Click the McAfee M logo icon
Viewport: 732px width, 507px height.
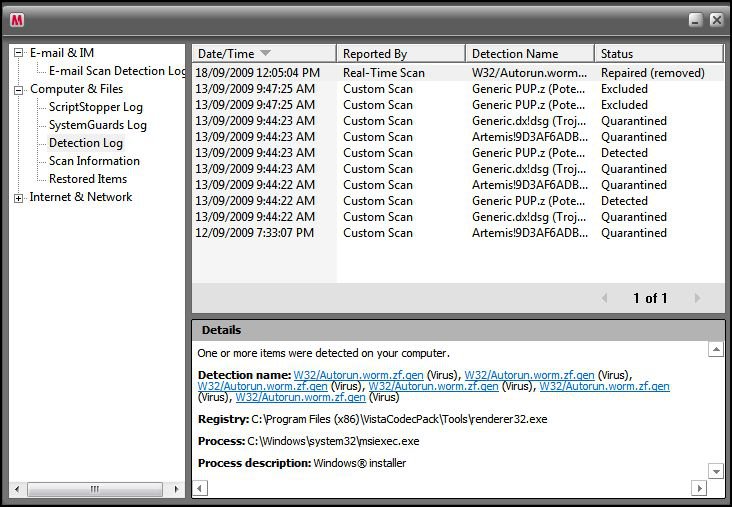point(17,20)
